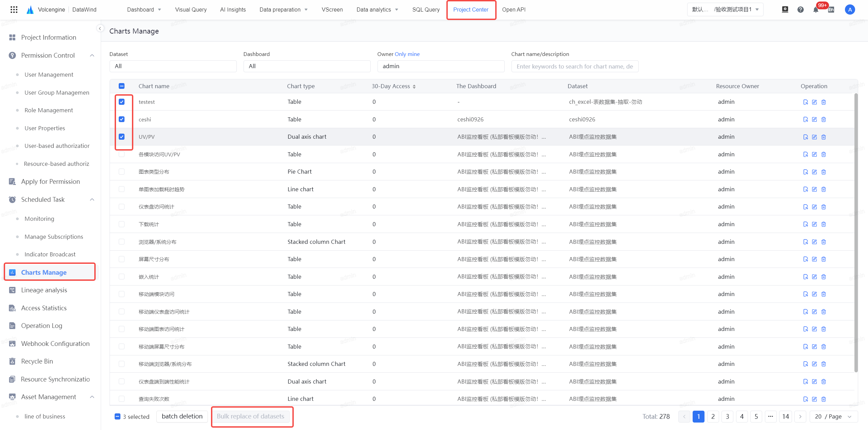Click Webhook Configuration sidebar icon
This screenshot has height=430, width=868.
[x=13, y=344]
